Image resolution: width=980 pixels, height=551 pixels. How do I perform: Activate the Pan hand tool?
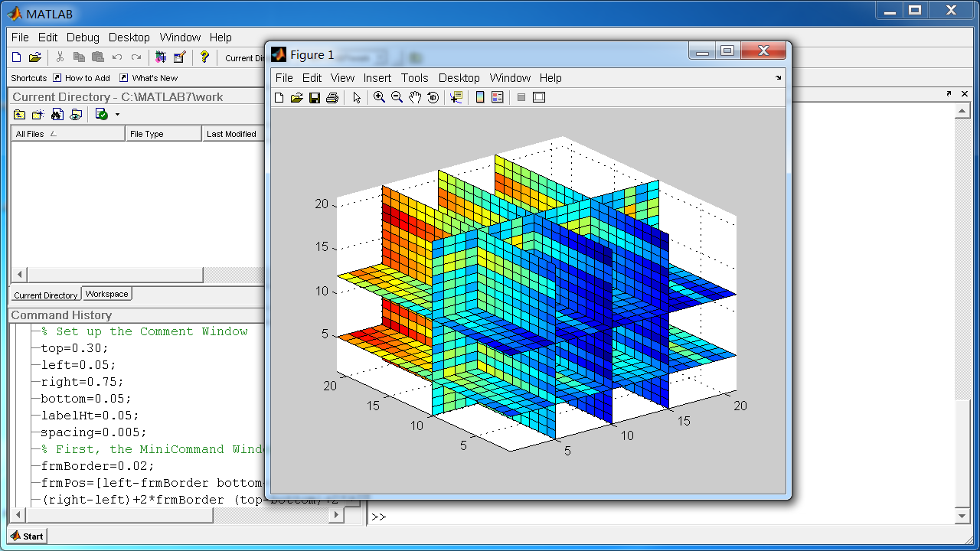pos(415,98)
